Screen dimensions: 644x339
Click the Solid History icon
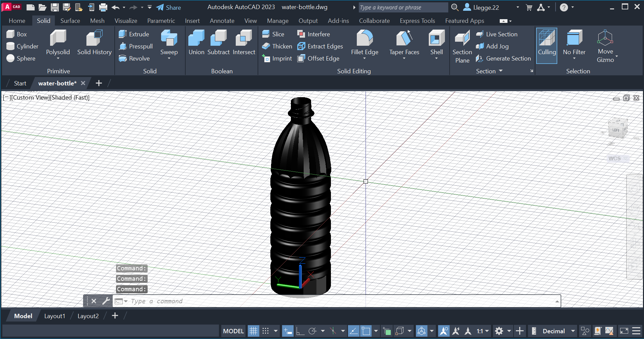(x=94, y=38)
